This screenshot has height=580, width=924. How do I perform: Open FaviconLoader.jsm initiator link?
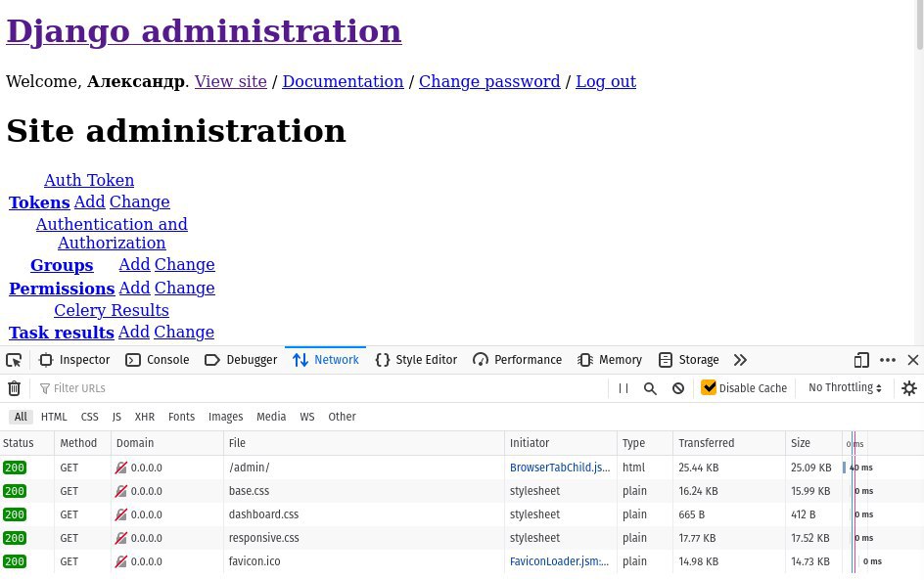559,561
